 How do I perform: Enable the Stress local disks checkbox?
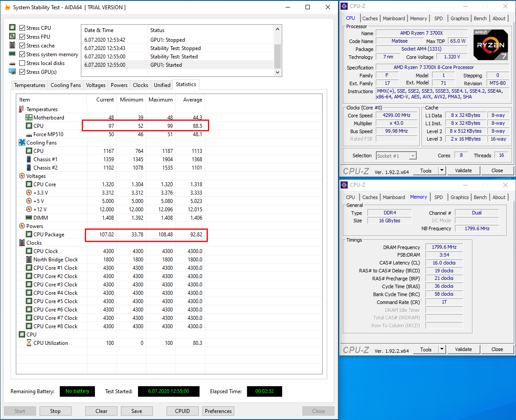tap(22, 63)
